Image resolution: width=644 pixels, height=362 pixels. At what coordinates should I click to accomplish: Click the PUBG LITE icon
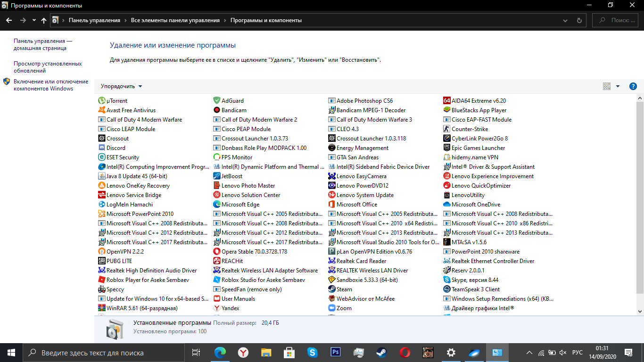point(102,261)
